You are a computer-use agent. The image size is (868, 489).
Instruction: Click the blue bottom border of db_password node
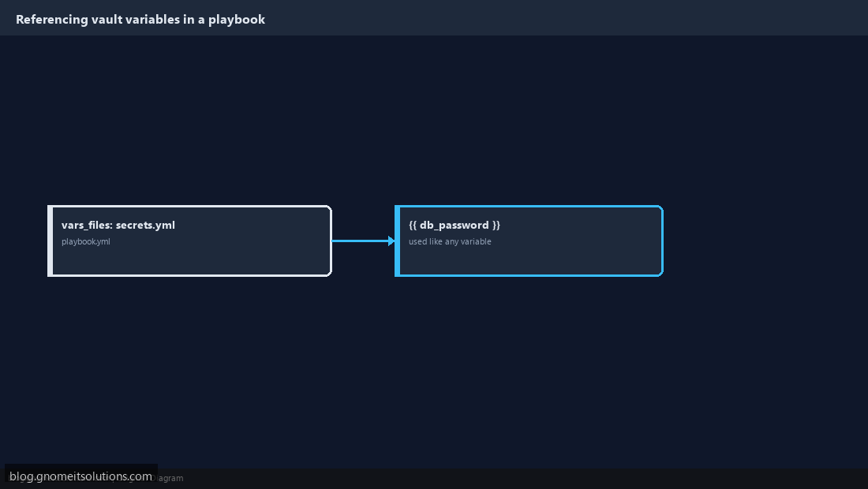[x=529, y=275]
